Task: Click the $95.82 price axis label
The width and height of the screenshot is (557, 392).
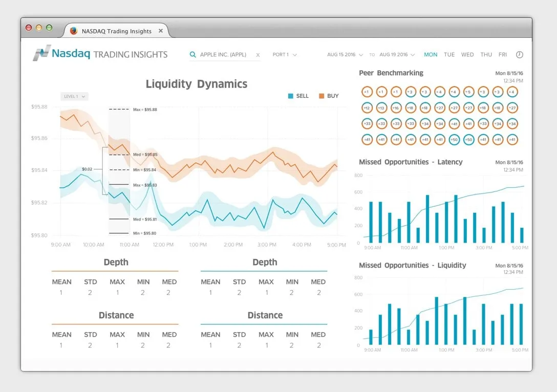Action: pos(39,203)
